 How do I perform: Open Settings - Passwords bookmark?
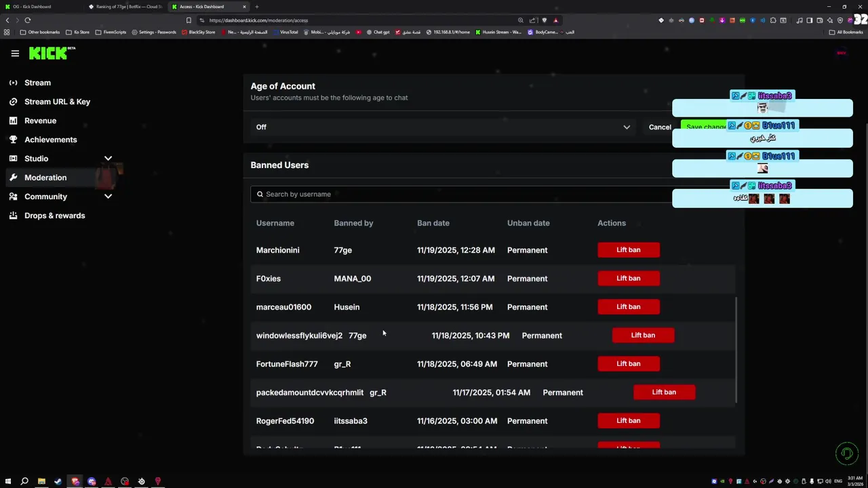point(153,32)
